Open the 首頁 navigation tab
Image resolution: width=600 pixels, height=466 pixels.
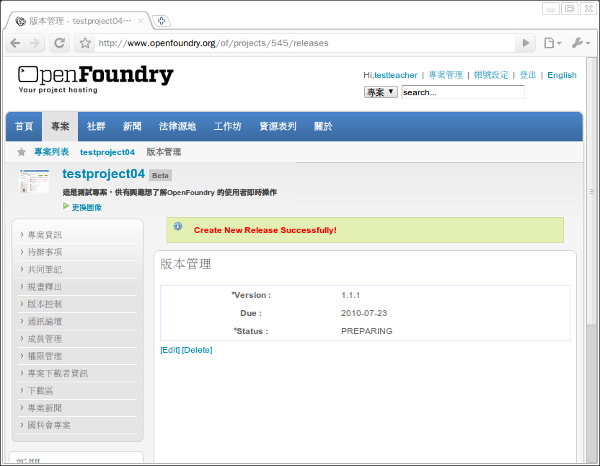[x=24, y=126]
